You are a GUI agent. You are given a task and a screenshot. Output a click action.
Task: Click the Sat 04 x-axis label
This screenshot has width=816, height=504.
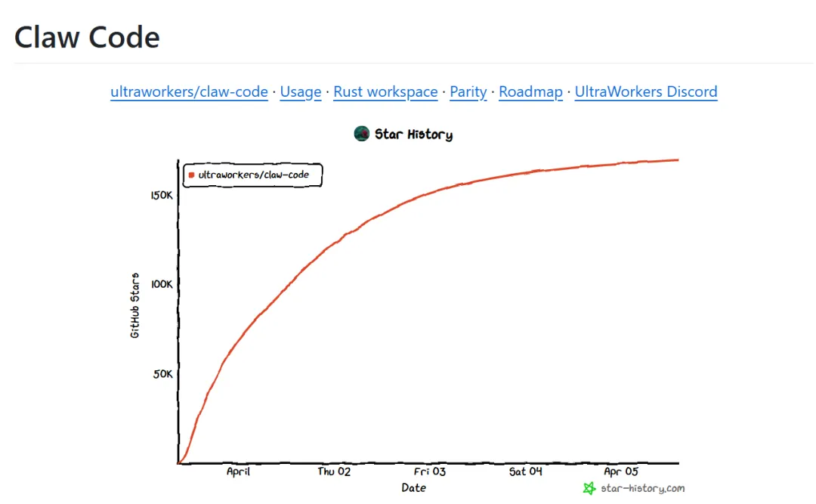pos(526,472)
